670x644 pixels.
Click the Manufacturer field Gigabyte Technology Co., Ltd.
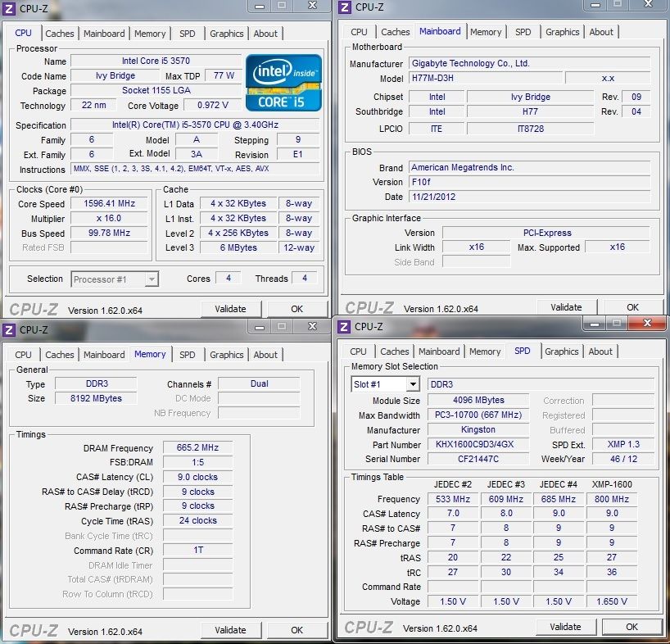pyautogui.click(x=529, y=63)
